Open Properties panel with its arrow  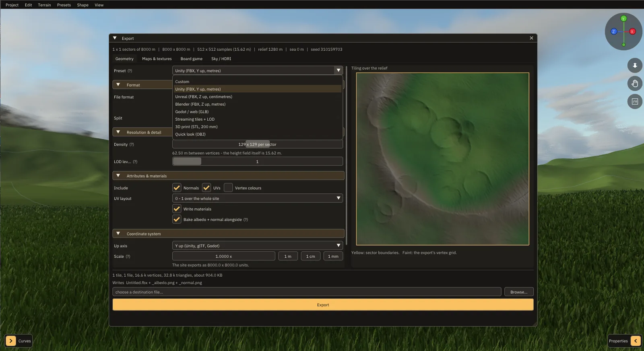[636, 341]
